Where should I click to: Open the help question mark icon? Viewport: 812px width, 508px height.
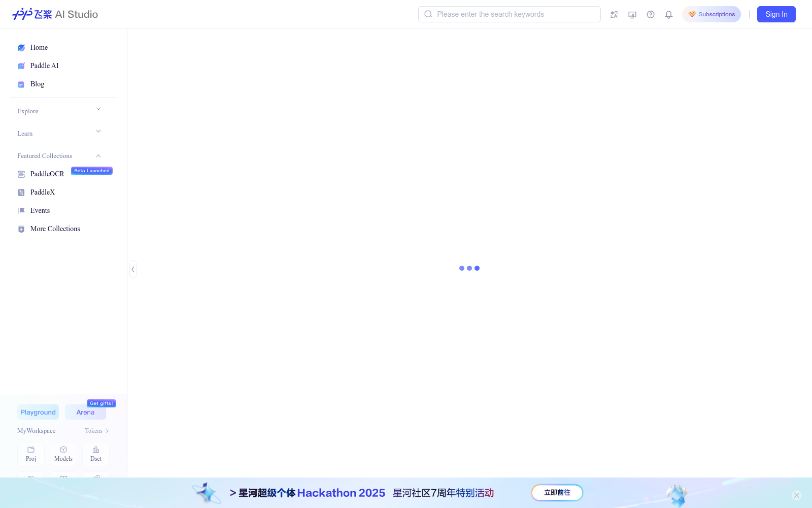pyautogui.click(x=651, y=15)
